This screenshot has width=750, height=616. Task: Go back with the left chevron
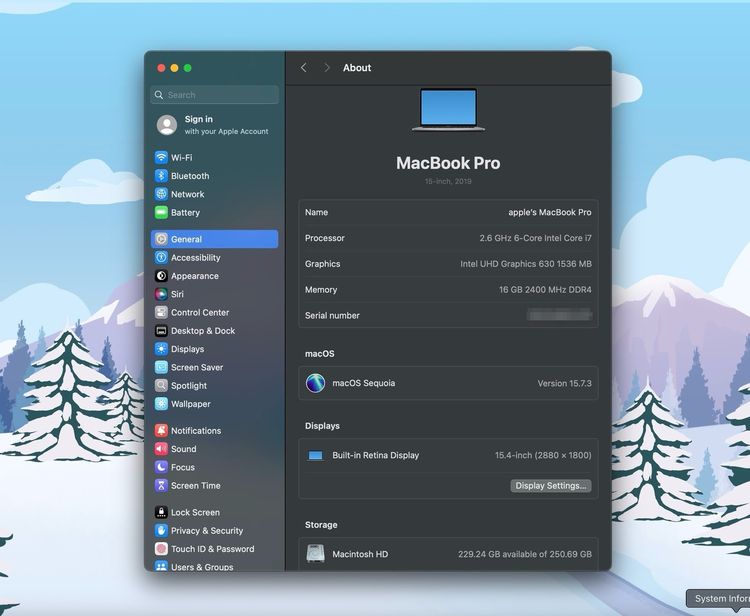pos(304,68)
